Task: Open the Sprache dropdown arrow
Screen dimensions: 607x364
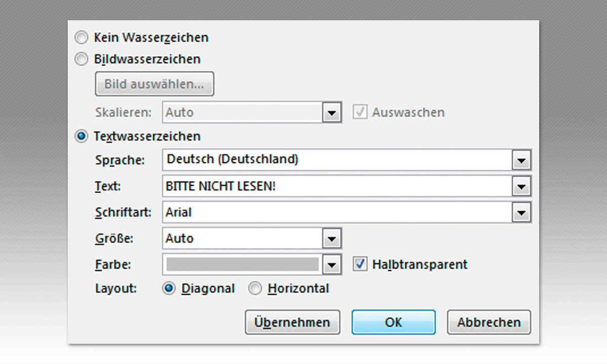Action: (522, 160)
